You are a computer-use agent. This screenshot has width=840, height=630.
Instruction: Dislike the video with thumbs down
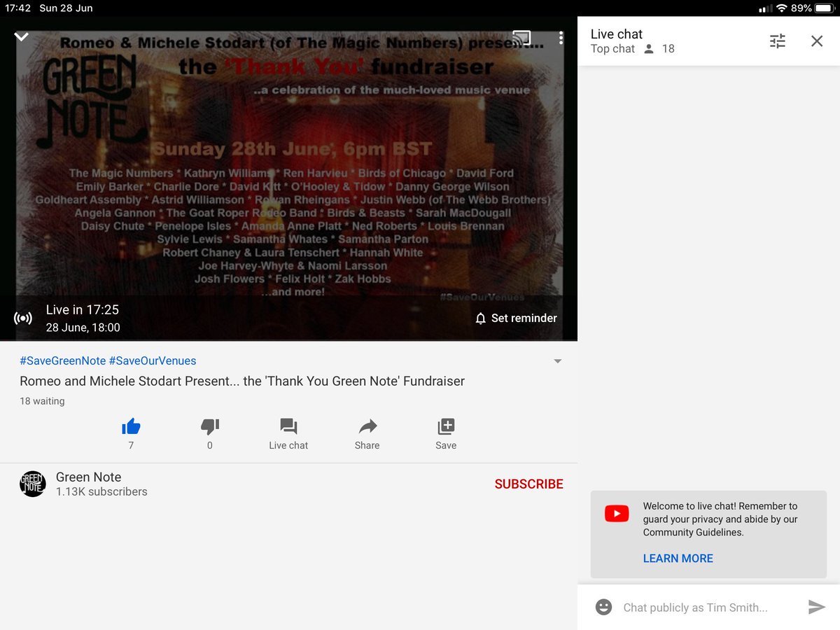pyautogui.click(x=210, y=426)
